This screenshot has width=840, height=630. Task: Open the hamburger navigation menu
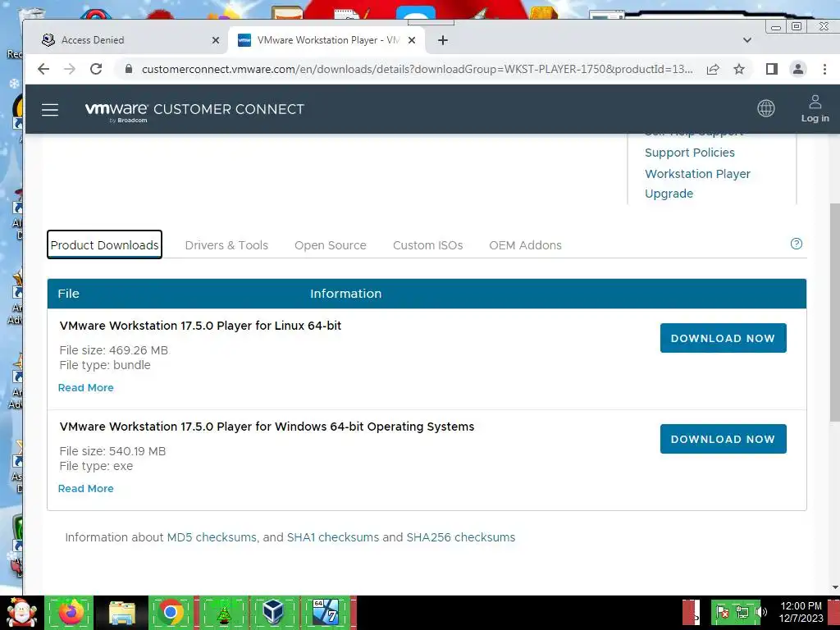tap(50, 110)
